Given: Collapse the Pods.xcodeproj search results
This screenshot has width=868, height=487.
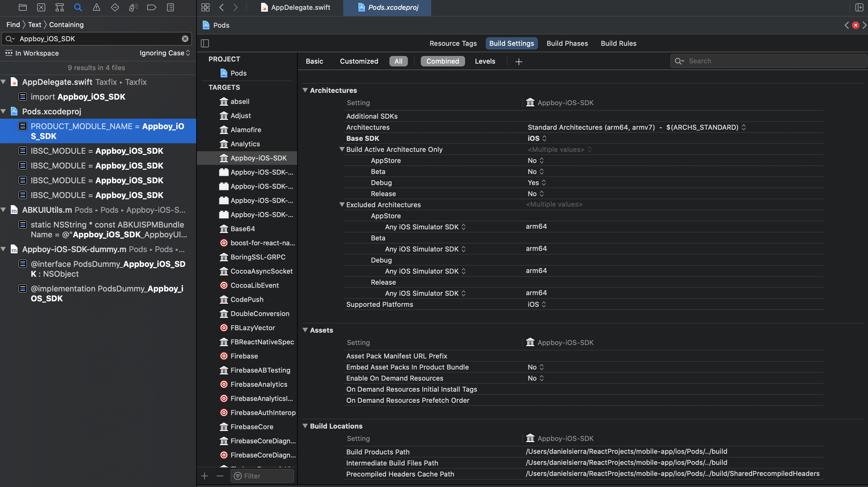Looking at the screenshot, I should 4,111.
